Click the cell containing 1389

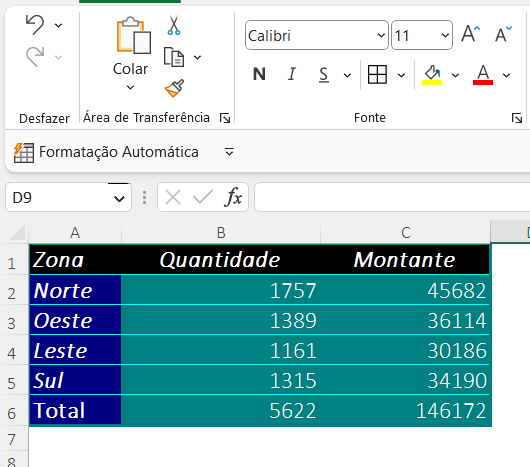(x=221, y=320)
